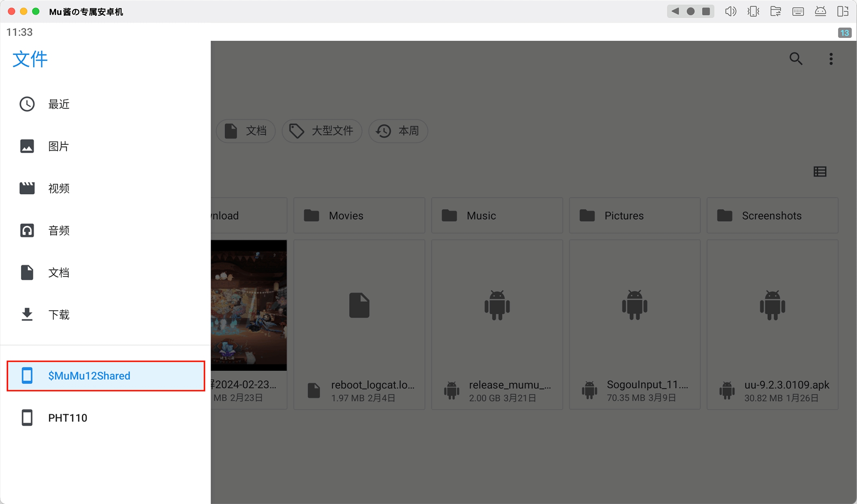Click the Android 13 badge in status bar

pos(844,33)
